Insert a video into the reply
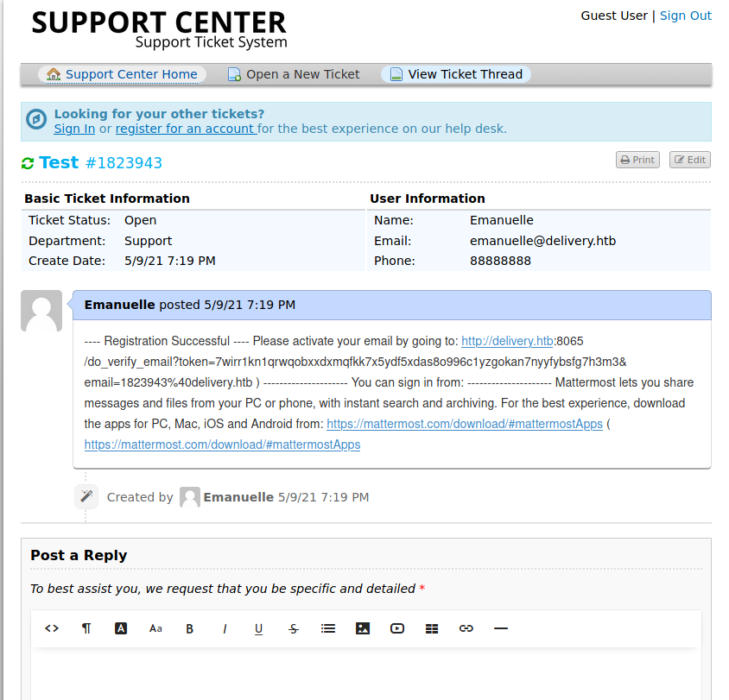 click(397, 628)
